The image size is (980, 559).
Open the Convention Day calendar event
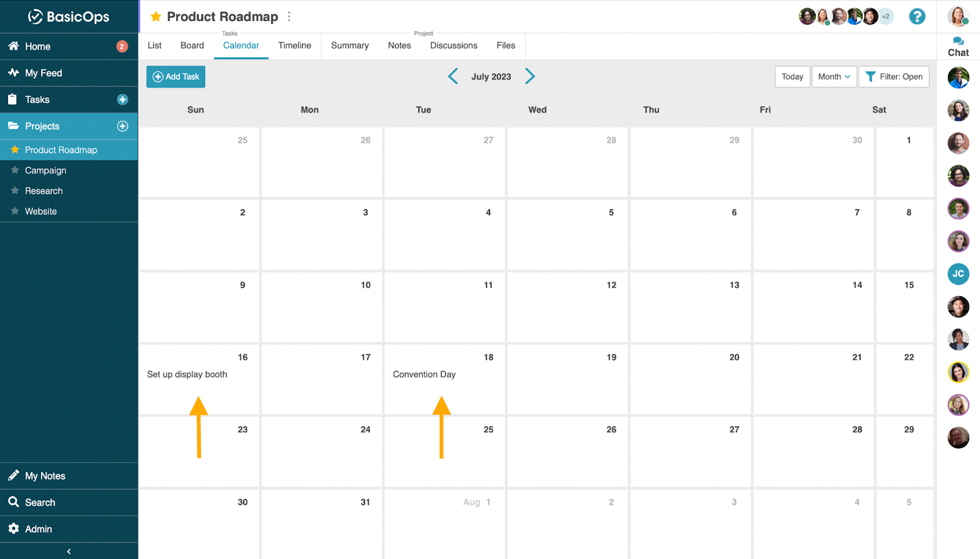424,375
